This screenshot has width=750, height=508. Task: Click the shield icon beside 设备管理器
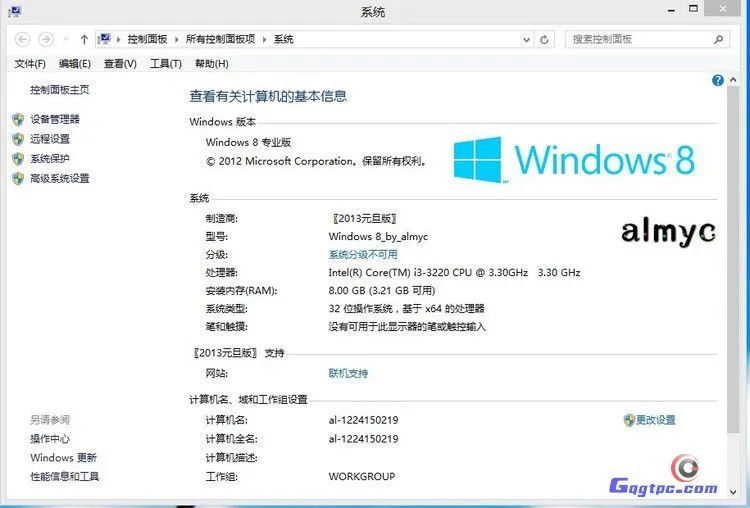(x=18, y=119)
